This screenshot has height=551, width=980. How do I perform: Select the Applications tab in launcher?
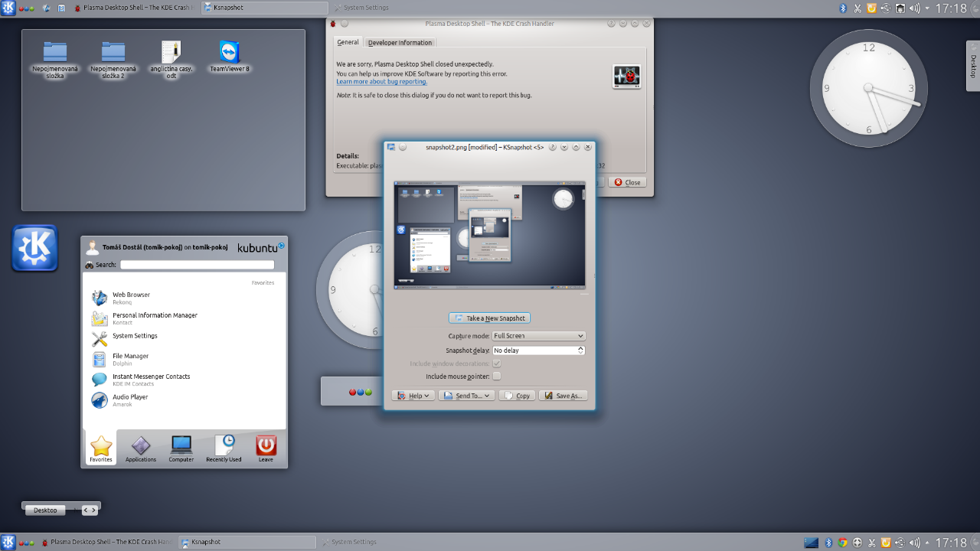(x=141, y=446)
